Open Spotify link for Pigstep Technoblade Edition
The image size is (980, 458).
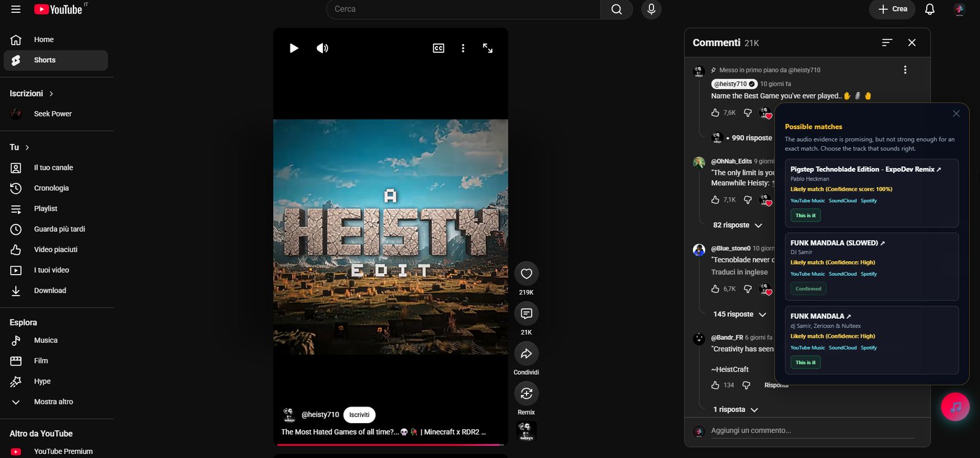point(869,200)
